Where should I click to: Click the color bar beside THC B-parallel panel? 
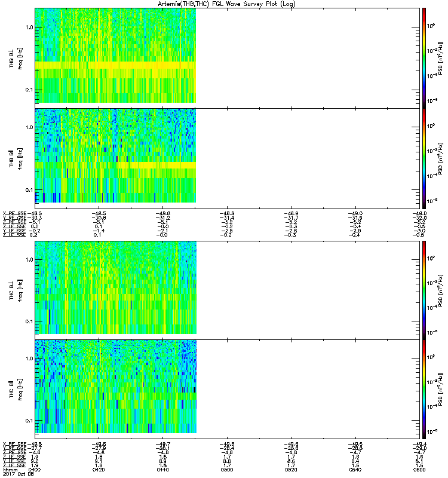[424, 390]
